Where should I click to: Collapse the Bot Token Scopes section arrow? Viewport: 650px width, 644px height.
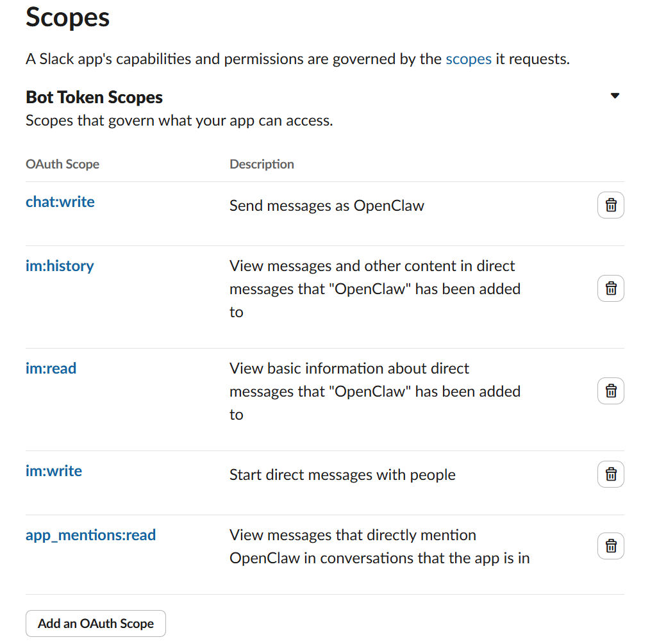(615, 96)
